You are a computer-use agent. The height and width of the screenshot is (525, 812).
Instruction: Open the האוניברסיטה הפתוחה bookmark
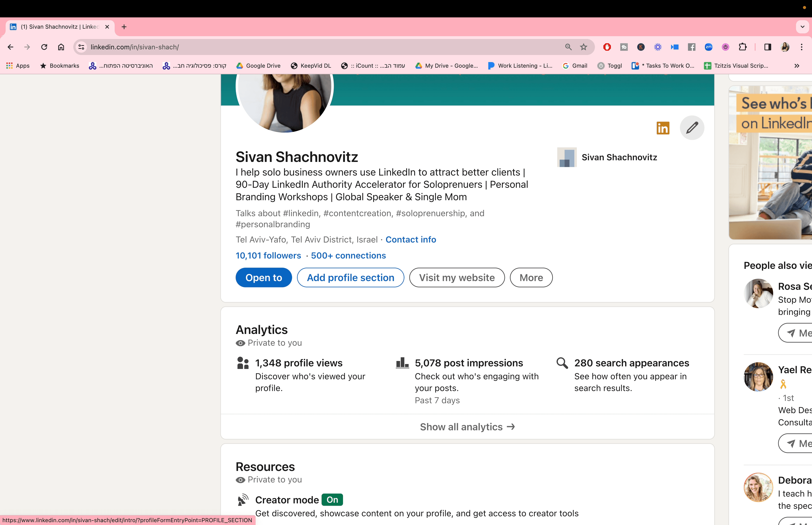pyautogui.click(x=121, y=66)
